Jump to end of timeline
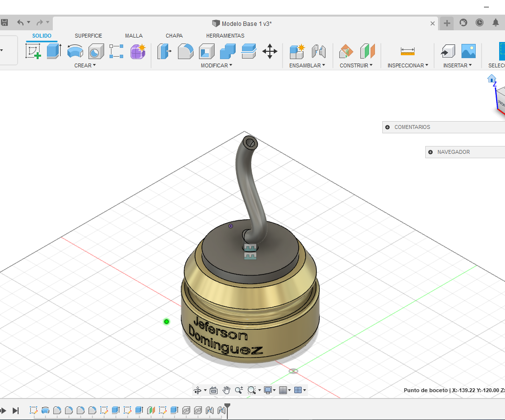This screenshot has height=420, width=505. point(16,411)
